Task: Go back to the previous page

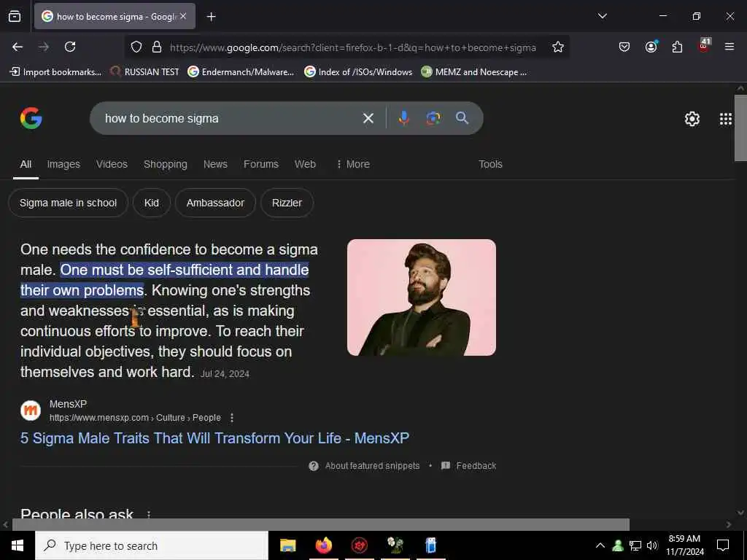Action: coord(18,47)
